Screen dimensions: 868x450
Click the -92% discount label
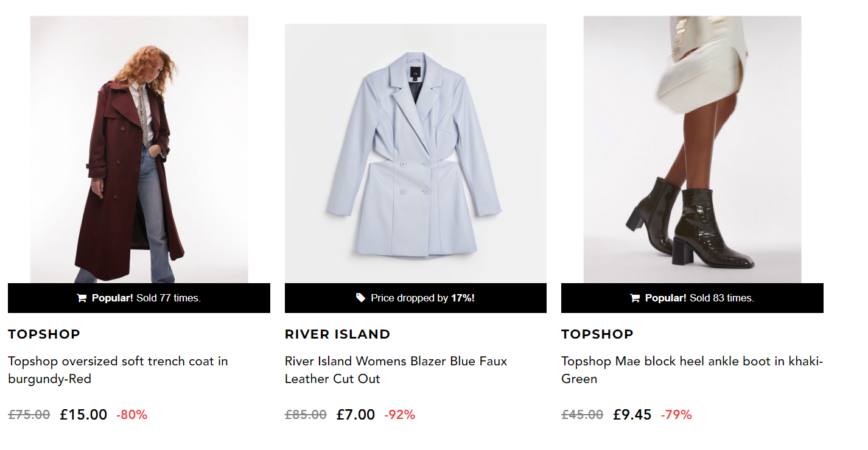point(399,415)
